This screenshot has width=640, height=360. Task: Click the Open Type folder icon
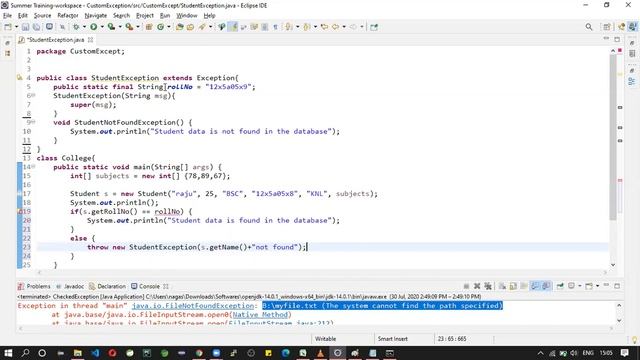180,27
